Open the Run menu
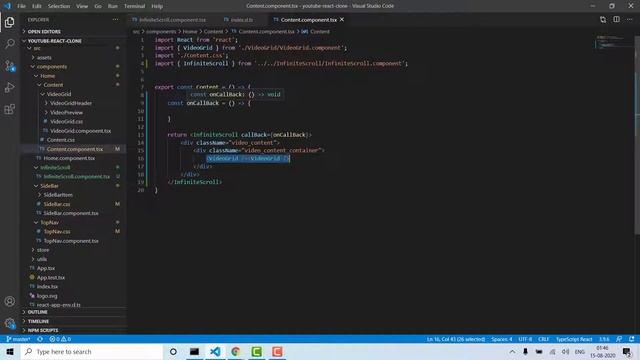This screenshot has width=640, height=360. point(113,6)
